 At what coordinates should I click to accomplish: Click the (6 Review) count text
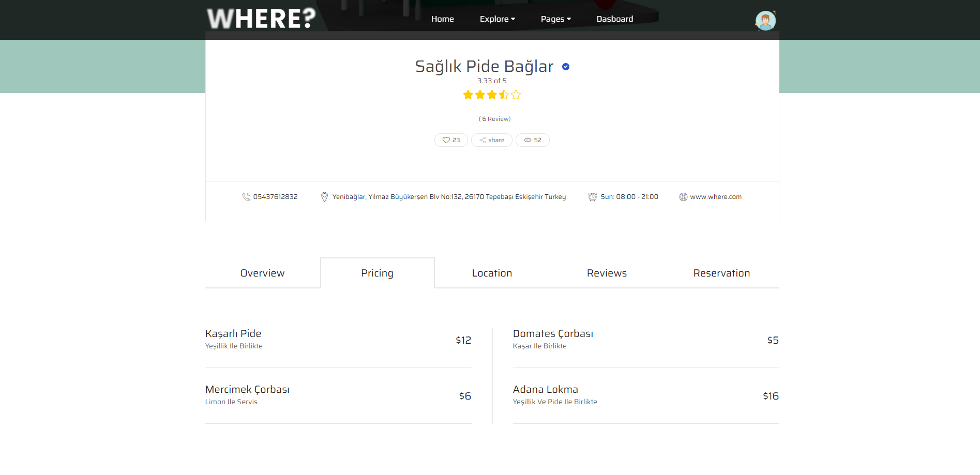(495, 119)
